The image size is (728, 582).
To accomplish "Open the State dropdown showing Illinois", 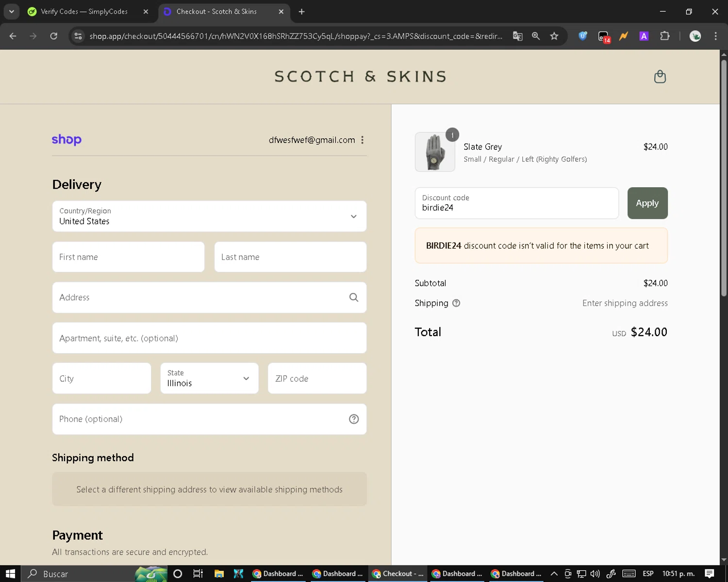I will [x=209, y=378].
